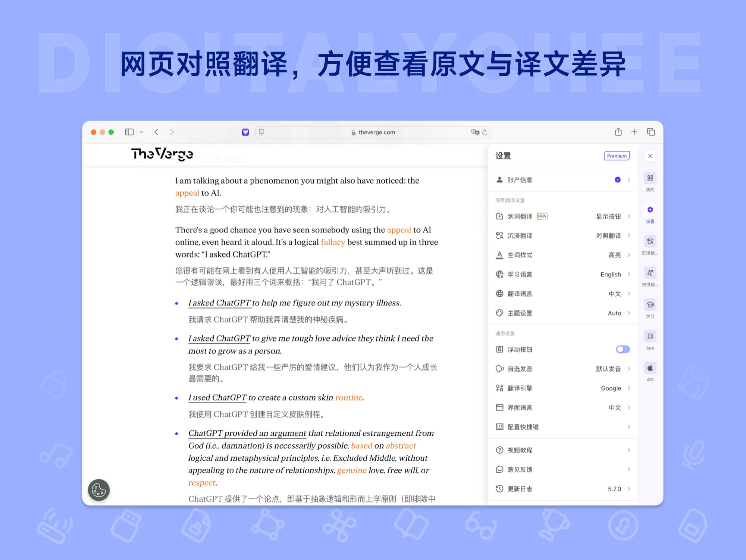Click the translate icon in address bar

475,132
